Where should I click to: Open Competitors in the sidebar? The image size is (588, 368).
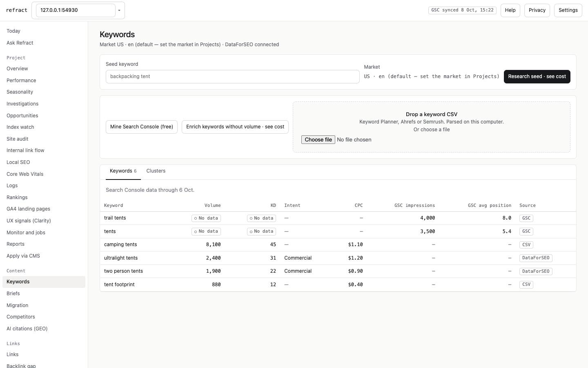21,317
